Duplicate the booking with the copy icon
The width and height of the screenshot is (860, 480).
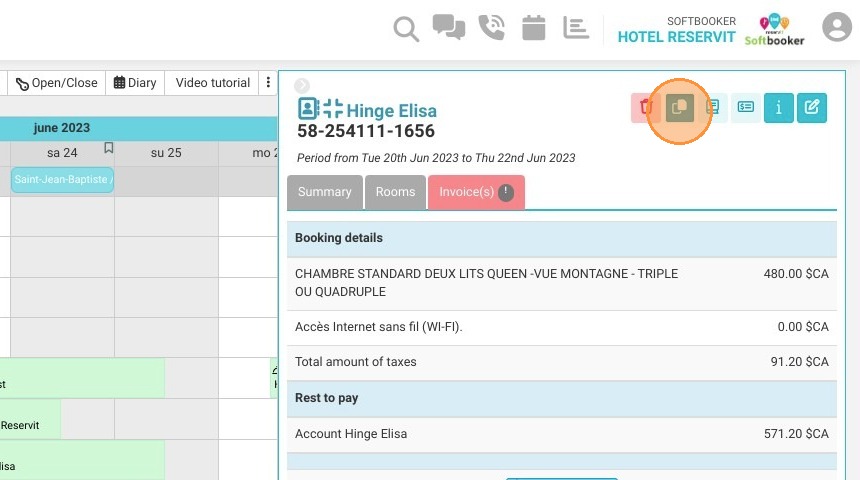680,108
